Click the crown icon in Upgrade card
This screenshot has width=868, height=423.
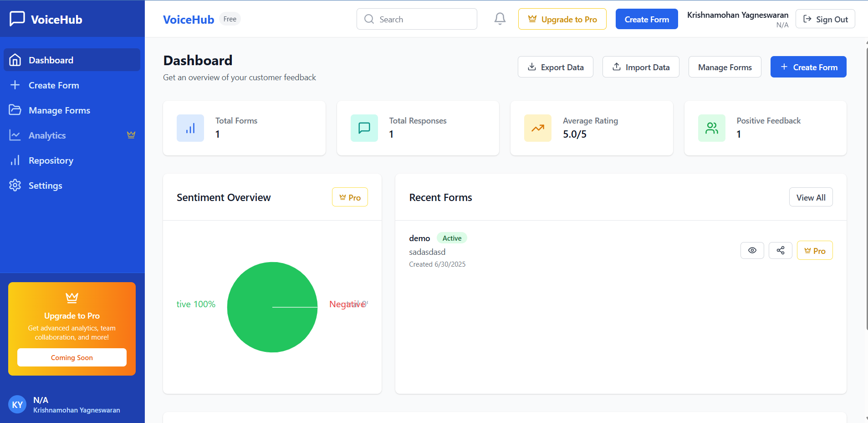click(72, 298)
